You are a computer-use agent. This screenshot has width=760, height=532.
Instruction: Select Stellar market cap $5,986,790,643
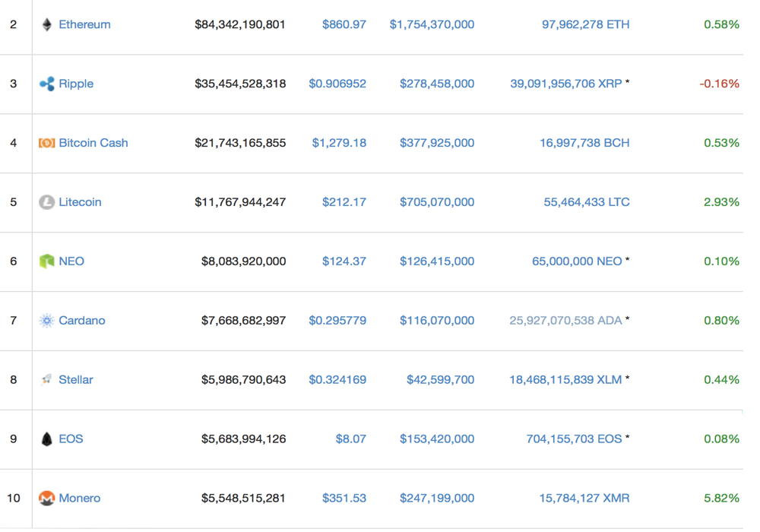coord(243,379)
